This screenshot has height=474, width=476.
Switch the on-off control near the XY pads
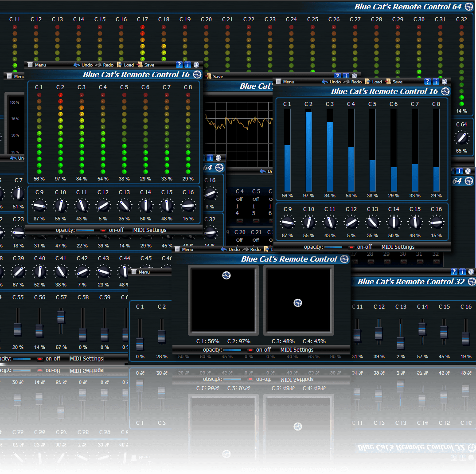[x=250, y=350]
